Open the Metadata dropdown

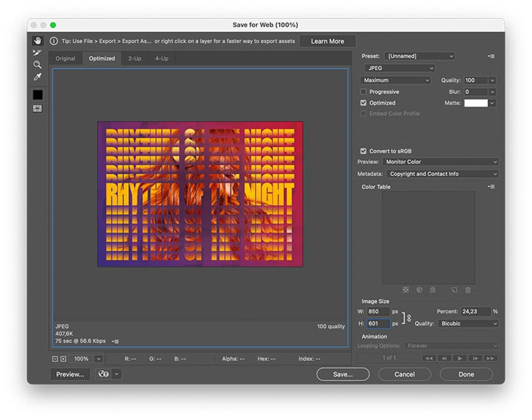click(x=443, y=174)
